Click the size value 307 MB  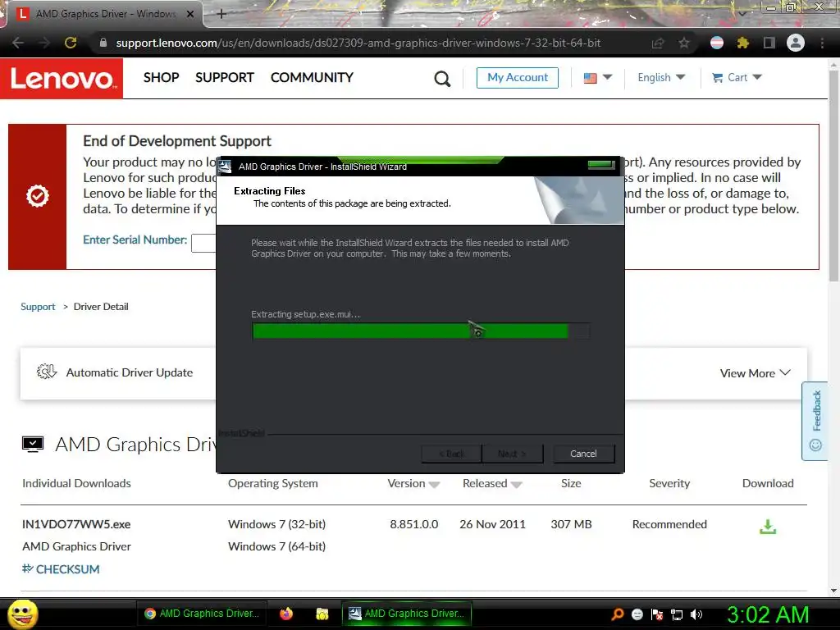(571, 524)
